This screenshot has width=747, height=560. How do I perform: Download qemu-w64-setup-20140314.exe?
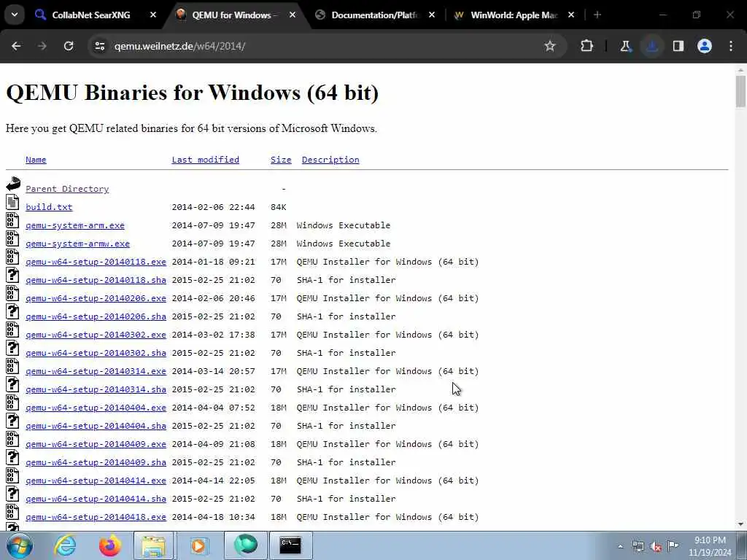pyautogui.click(x=96, y=371)
